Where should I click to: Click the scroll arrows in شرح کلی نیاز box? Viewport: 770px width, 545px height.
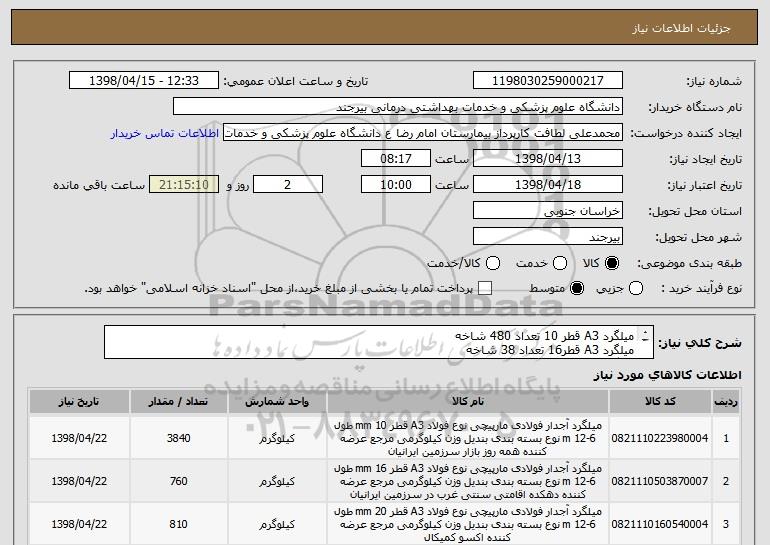645,336
